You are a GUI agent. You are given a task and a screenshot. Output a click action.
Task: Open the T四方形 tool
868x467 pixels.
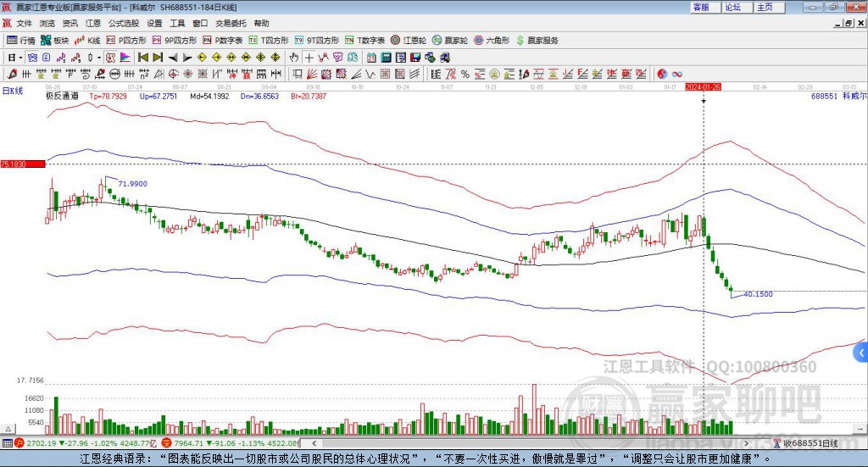pyautogui.click(x=269, y=41)
